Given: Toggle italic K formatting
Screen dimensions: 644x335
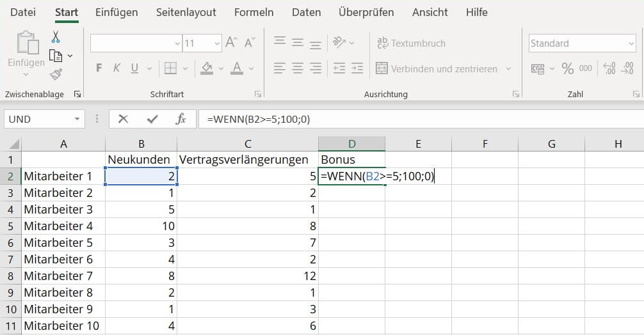Looking at the screenshot, I should coord(117,68).
